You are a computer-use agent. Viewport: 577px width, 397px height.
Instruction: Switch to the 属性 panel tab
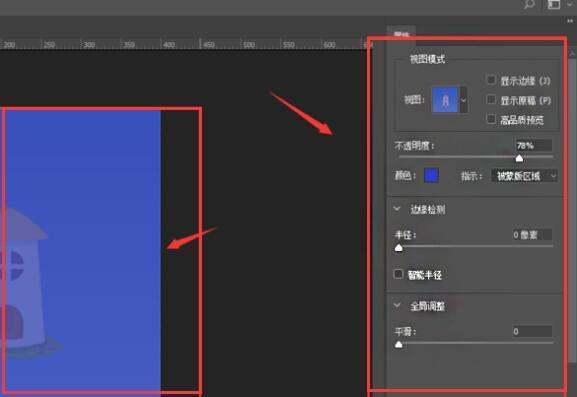(x=401, y=34)
